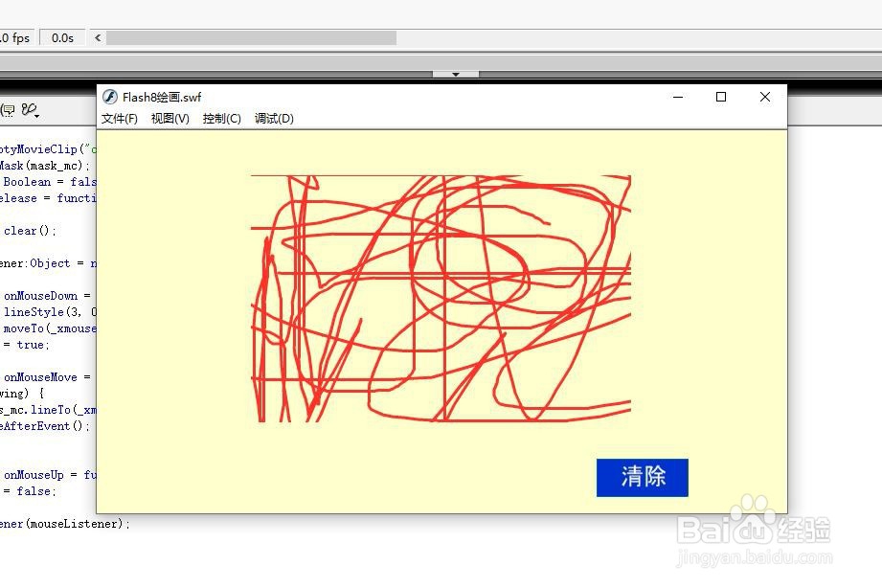Screen dimensions: 882x588
Task: Maximize the Flash8绘画.swf window
Action: pos(720,97)
